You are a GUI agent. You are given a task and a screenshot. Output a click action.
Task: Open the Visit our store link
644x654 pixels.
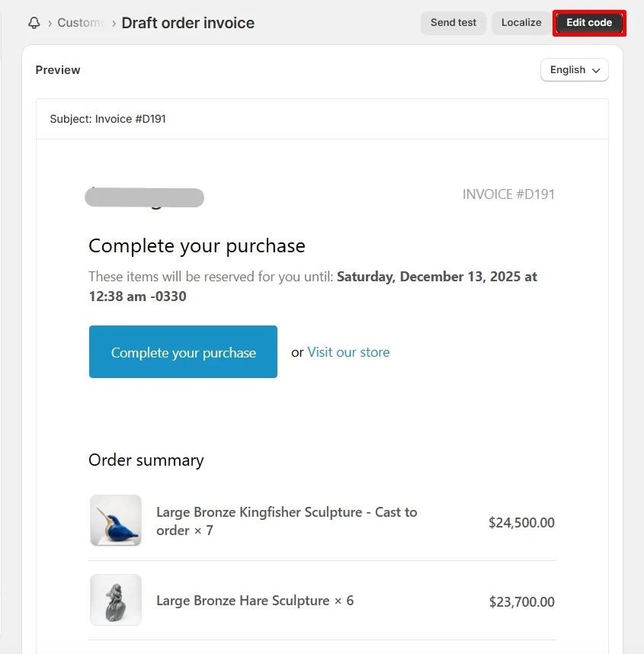(348, 352)
